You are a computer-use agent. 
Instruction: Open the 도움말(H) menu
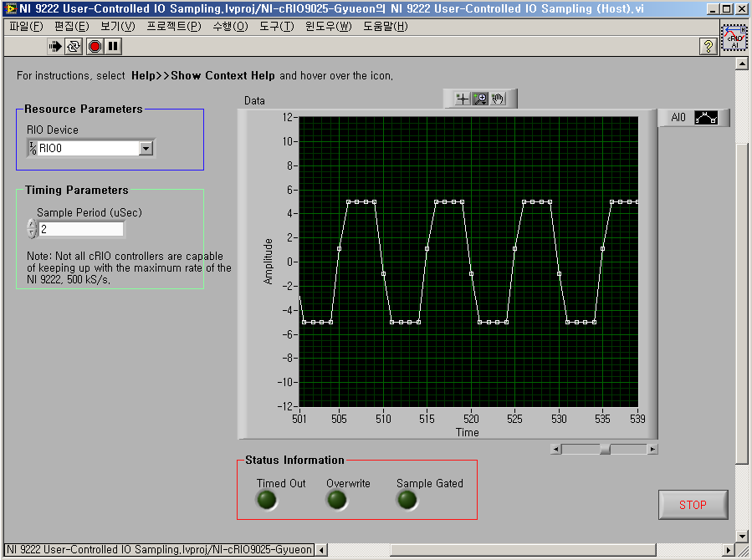click(x=385, y=27)
